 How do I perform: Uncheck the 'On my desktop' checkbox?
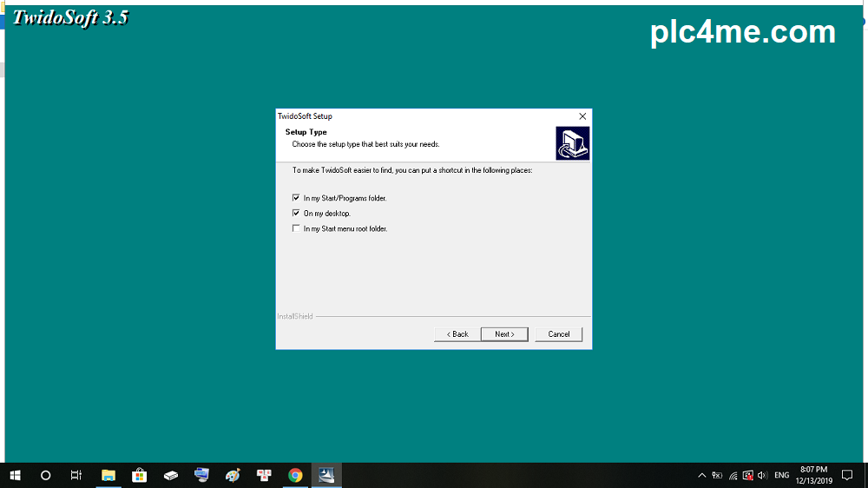point(296,214)
